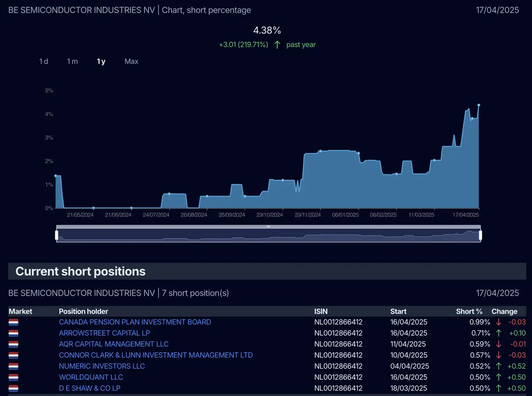The width and height of the screenshot is (532, 396).
Task: Click the Position holder column header
Action: tap(83, 311)
